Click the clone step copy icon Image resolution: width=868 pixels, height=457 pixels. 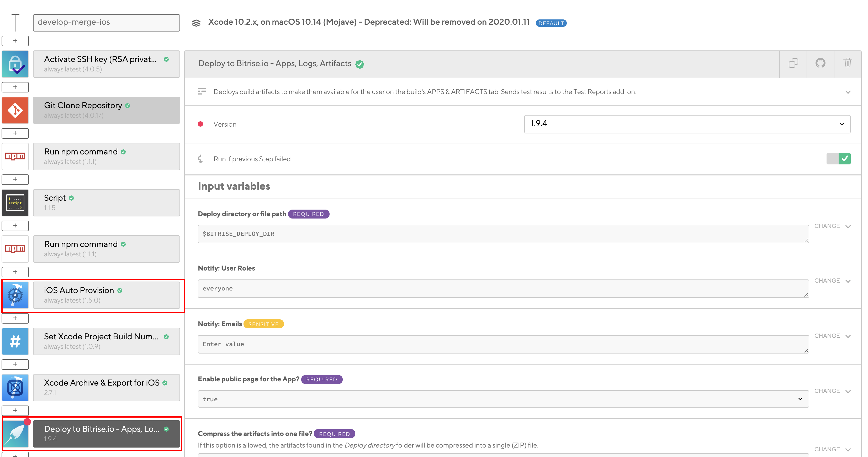click(793, 63)
